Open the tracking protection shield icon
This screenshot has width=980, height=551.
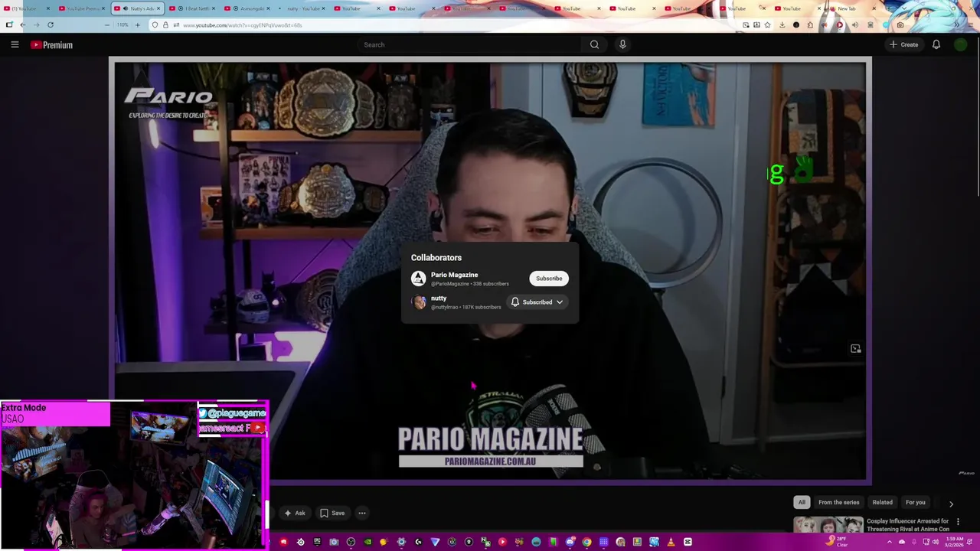155,24
